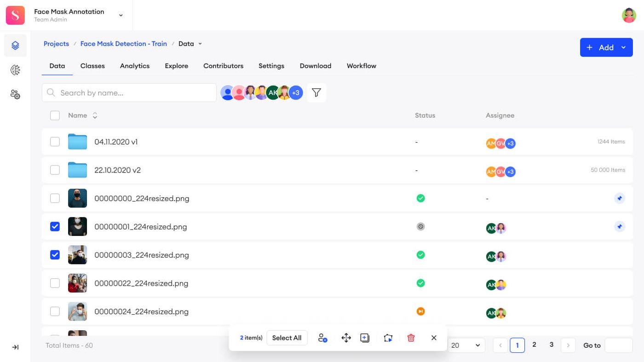
Task: Go to page 2
Action: 534,345
